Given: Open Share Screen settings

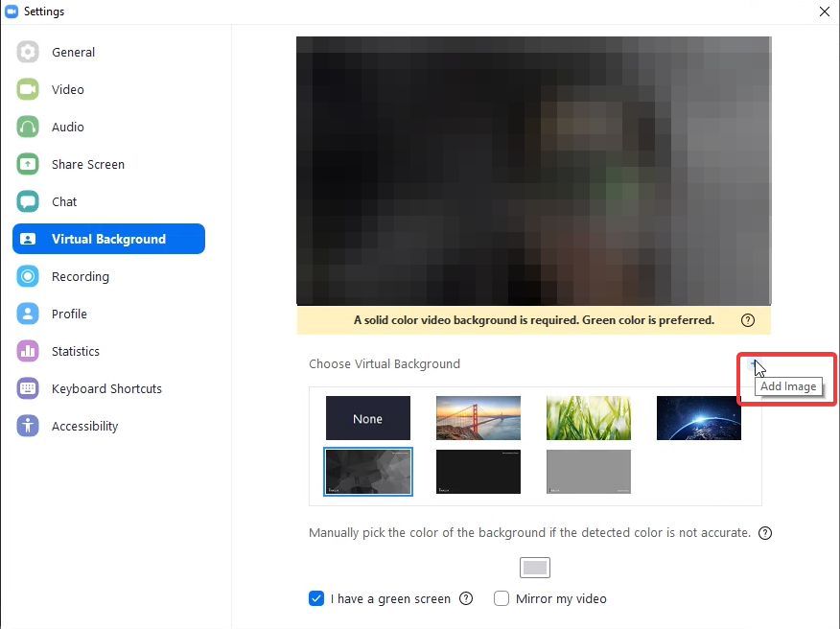Looking at the screenshot, I should tap(88, 164).
